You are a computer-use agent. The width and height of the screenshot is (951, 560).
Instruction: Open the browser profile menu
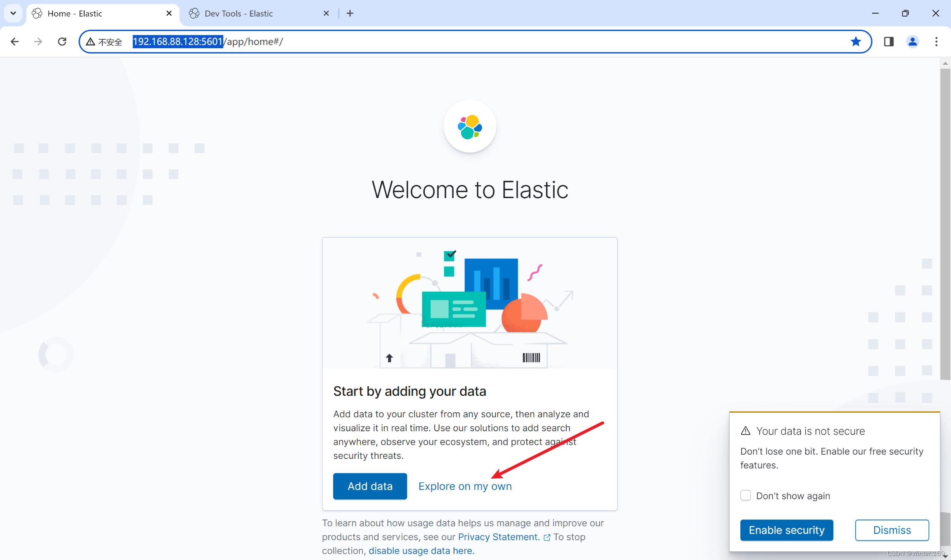(913, 42)
